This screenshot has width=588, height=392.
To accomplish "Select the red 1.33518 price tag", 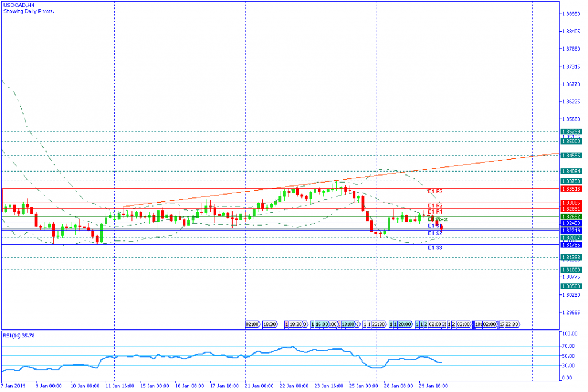I will click(572, 188).
